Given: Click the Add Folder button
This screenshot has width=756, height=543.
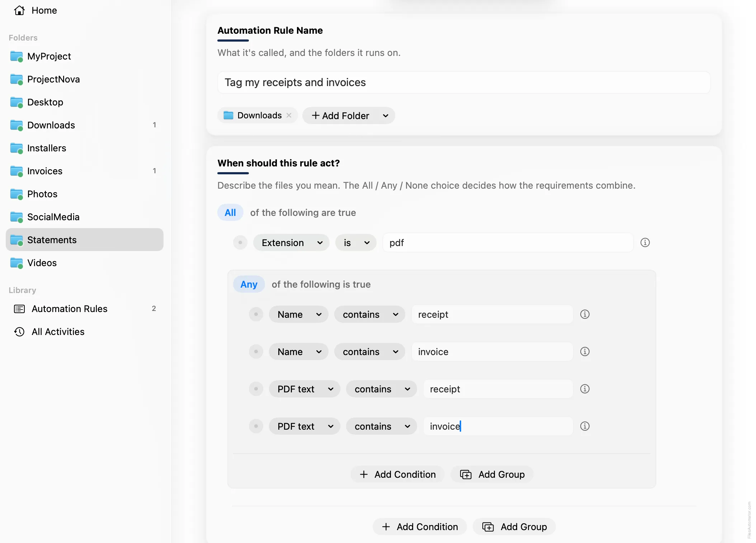Looking at the screenshot, I should (x=340, y=115).
